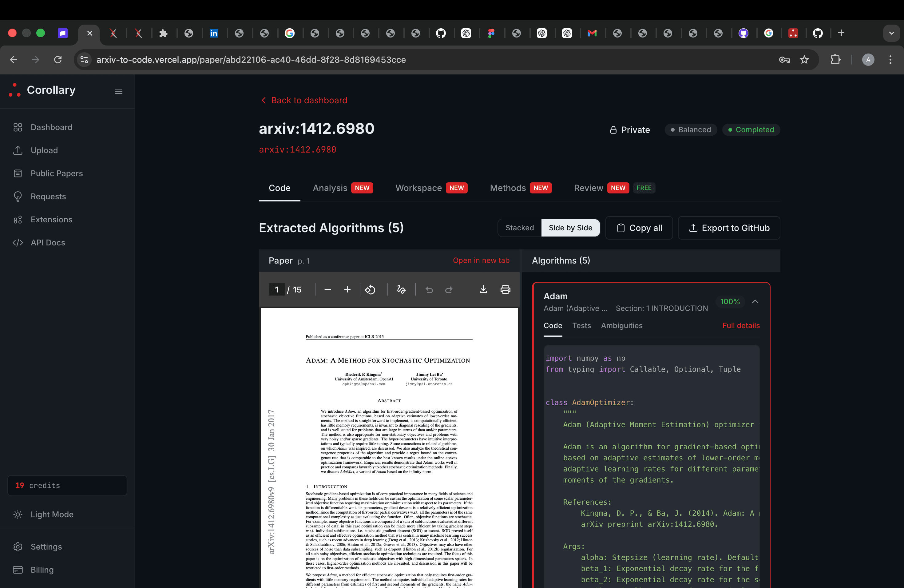Select Stacked layout view
Screen dimensions: 904x588
point(520,228)
